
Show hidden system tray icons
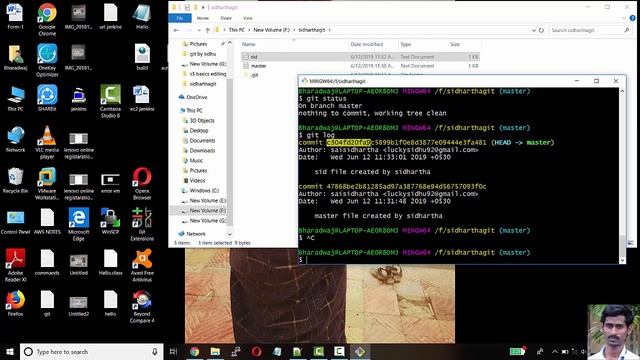point(554,351)
